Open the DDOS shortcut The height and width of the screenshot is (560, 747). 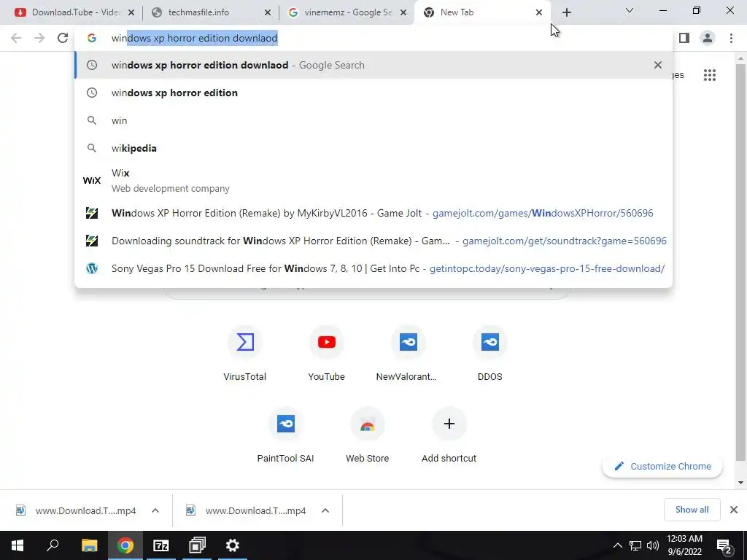click(x=489, y=354)
